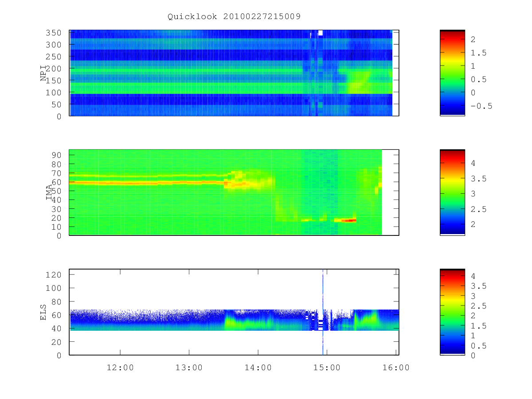Click the IMA color scale bar
The image size is (532, 399).
[x=452, y=192]
